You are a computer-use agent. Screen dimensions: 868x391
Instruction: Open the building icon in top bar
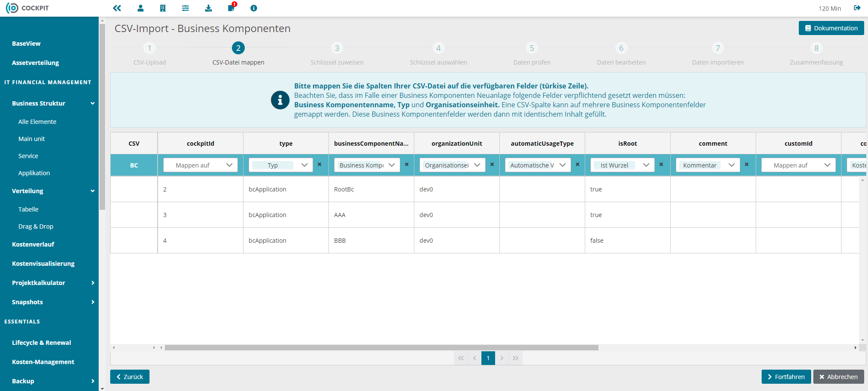[x=163, y=8]
